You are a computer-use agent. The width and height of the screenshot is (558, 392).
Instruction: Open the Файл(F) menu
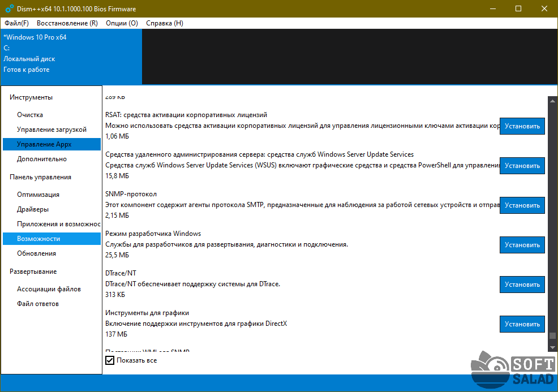pos(17,23)
